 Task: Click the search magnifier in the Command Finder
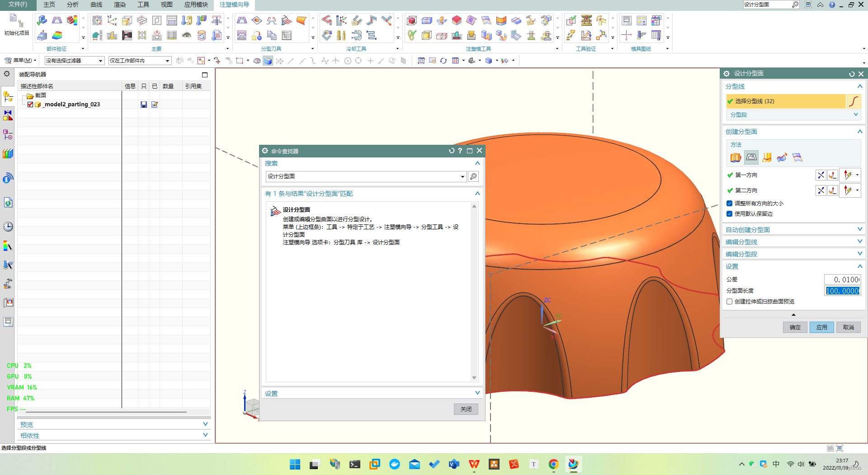pyautogui.click(x=473, y=176)
